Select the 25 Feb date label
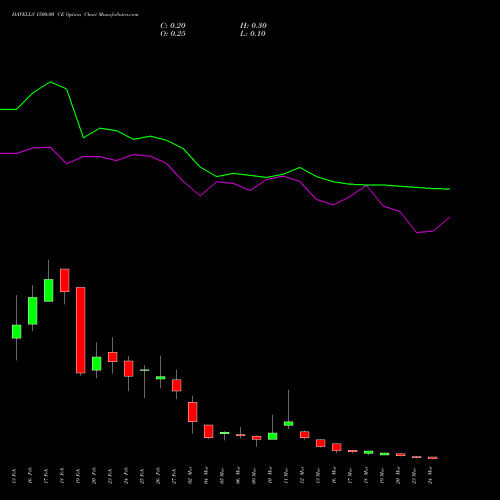 pyautogui.click(x=142, y=476)
